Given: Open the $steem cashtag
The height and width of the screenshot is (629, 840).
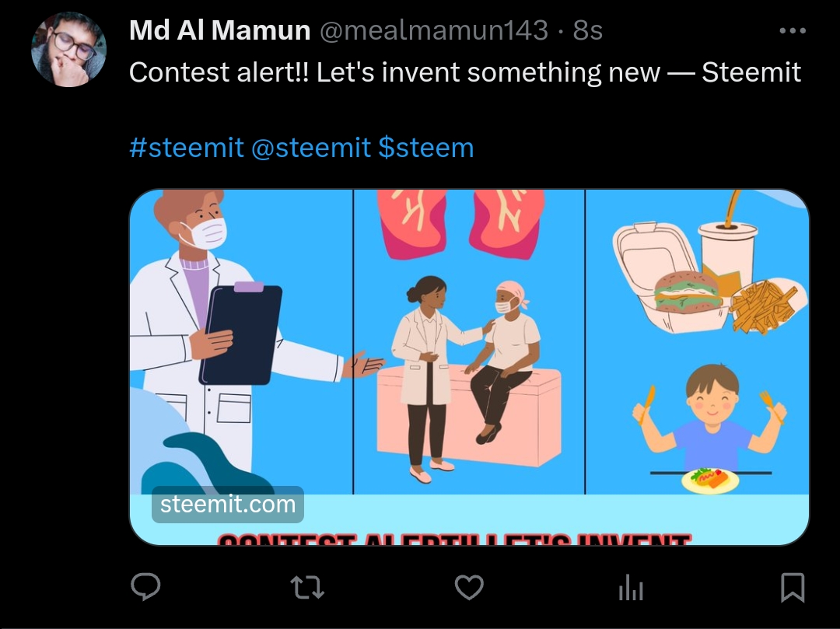Looking at the screenshot, I should (426, 148).
